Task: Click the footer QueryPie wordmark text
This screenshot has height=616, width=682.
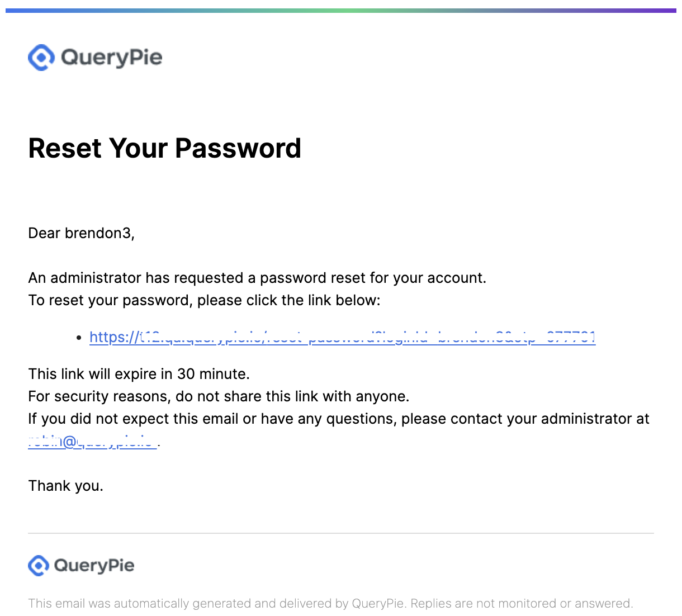Action: 94,566
